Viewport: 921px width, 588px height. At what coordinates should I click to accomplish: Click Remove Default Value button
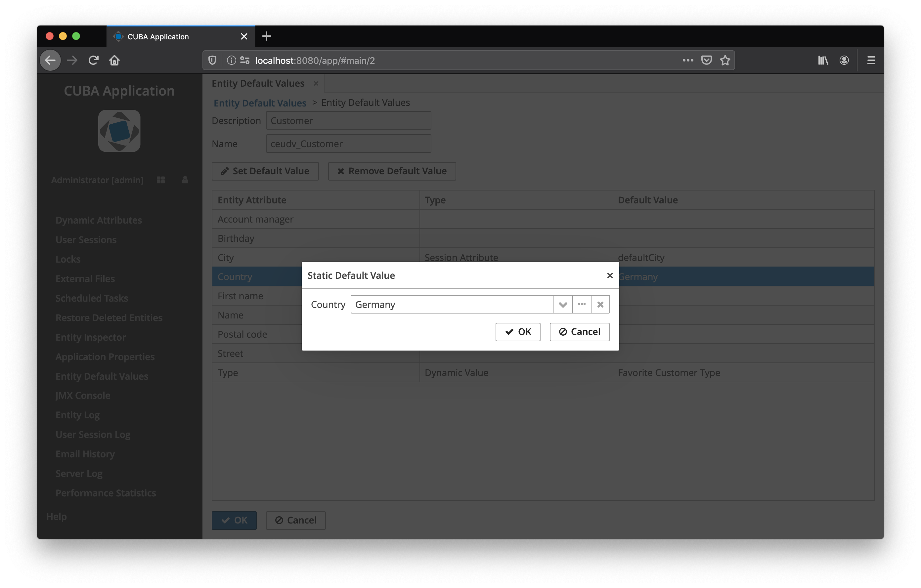click(392, 171)
